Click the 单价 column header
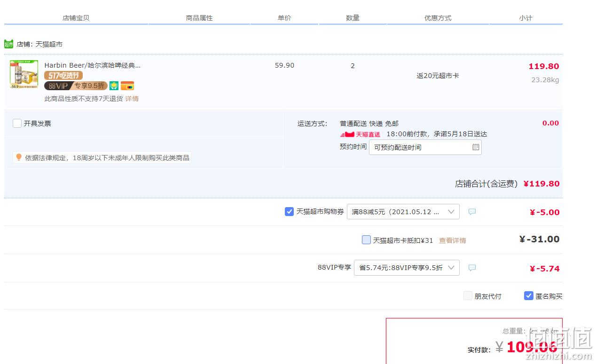This screenshot has width=596, height=364. tap(284, 18)
